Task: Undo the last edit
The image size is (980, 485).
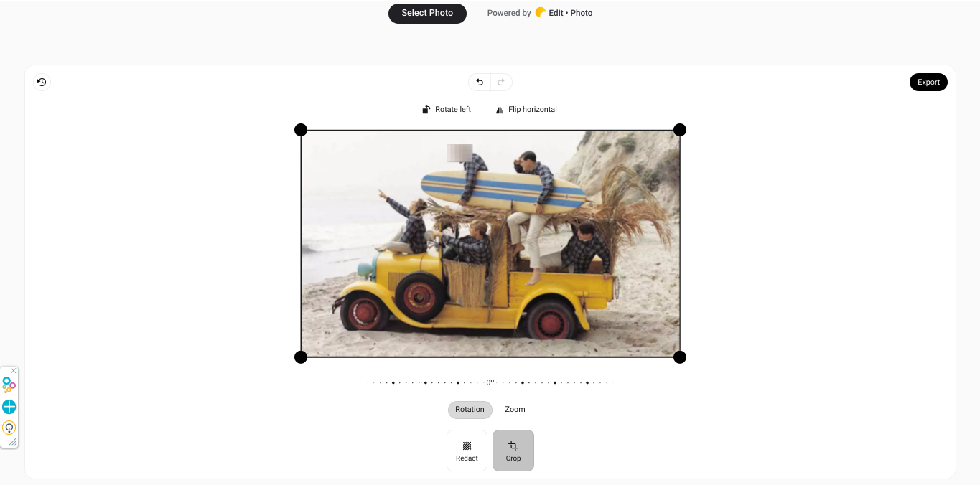Action: 480,83
